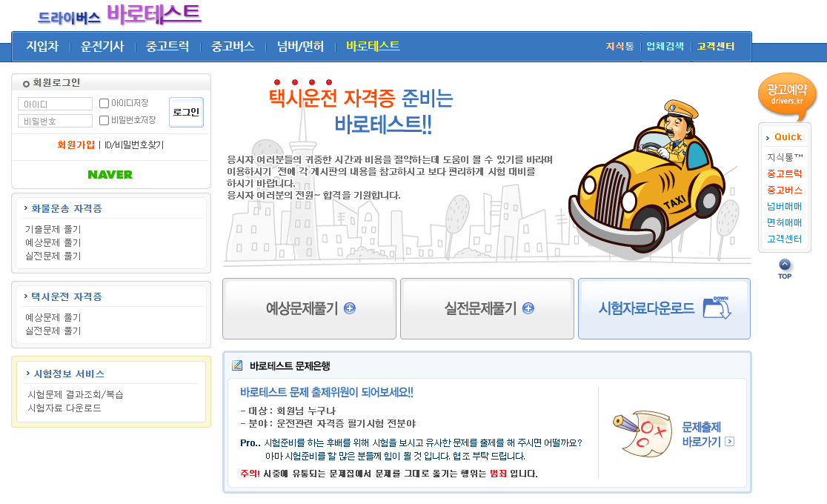Focus the 비밀번호 input field
This screenshot has width=827, height=504.
(55, 121)
